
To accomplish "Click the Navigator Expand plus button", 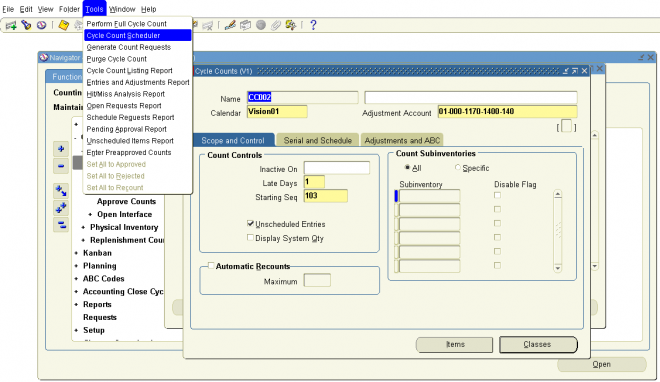I will tap(61, 149).
